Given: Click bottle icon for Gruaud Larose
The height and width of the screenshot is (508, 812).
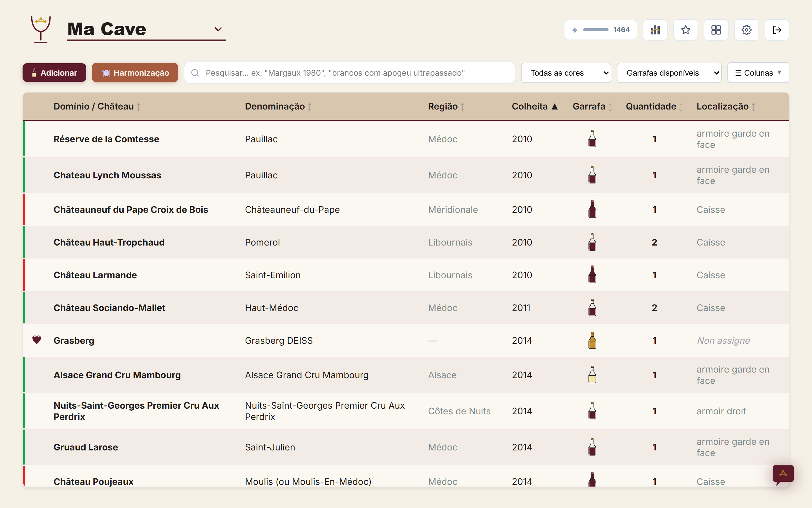Looking at the screenshot, I should (592, 447).
